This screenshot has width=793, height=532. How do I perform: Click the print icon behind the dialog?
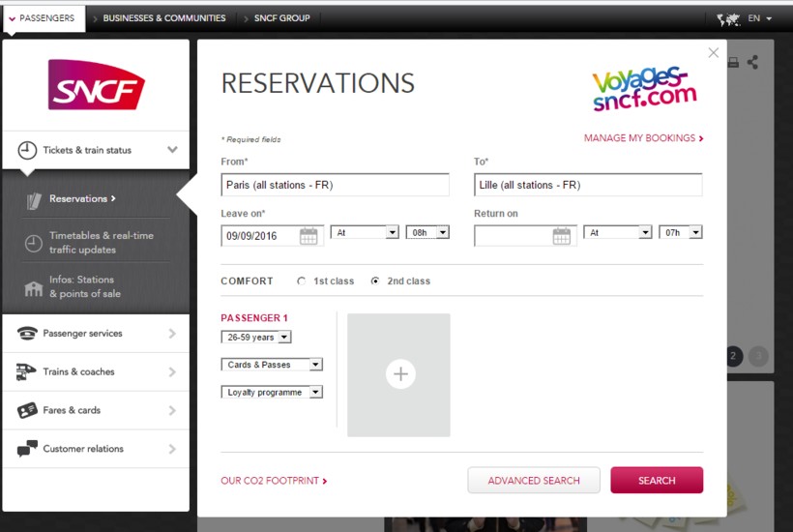(733, 63)
